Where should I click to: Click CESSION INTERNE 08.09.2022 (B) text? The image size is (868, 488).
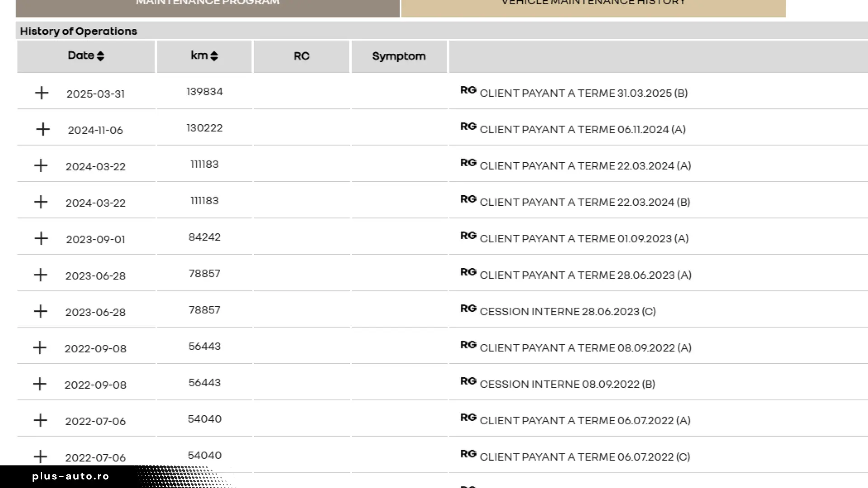coord(567,384)
